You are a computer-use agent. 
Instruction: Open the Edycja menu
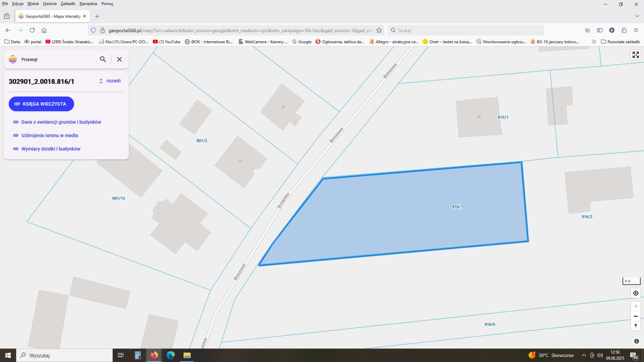pyautogui.click(x=18, y=4)
